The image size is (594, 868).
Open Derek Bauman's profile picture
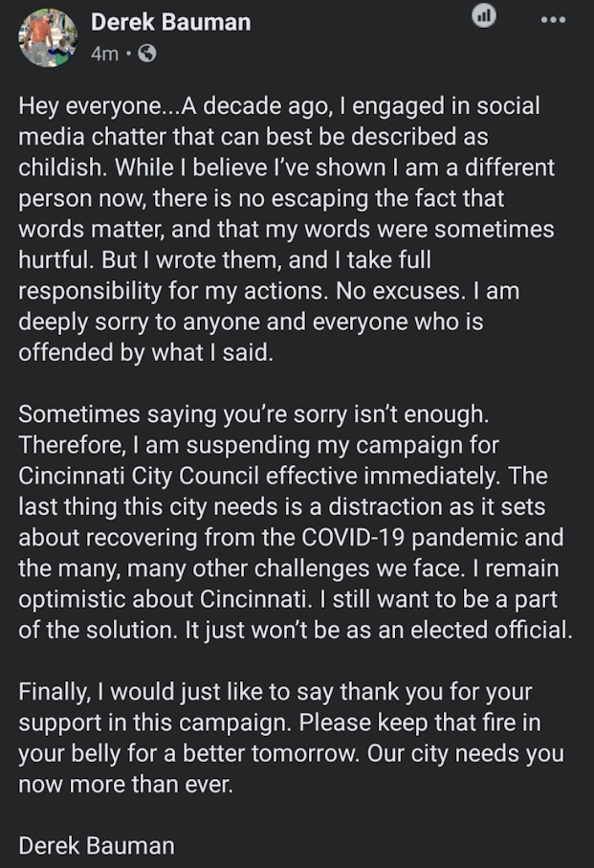pos(48,37)
